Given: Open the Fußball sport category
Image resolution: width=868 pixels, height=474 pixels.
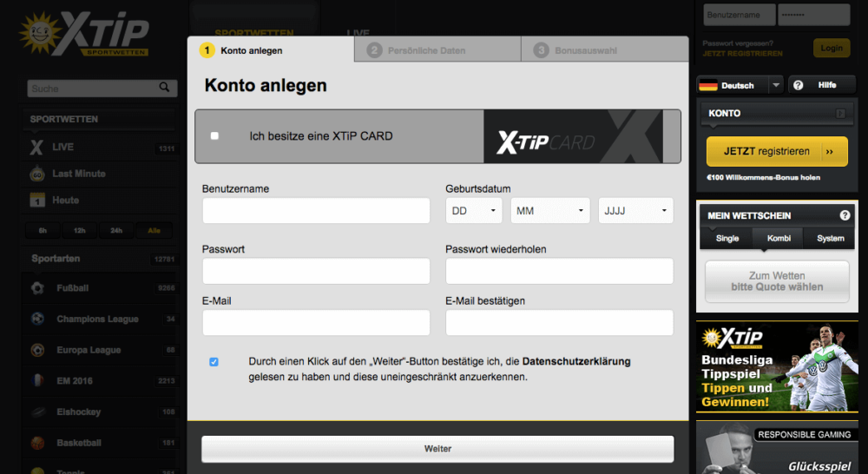Looking at the screenshot, I should (102, 288).
